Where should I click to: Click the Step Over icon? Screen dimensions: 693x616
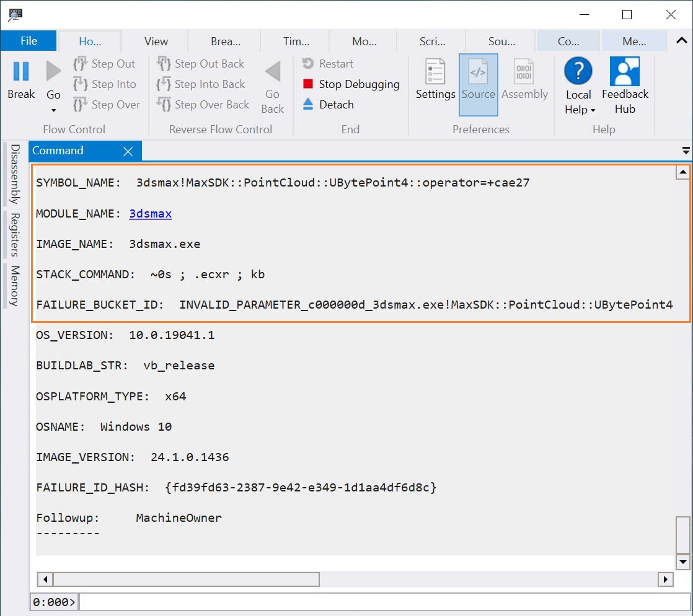pyautogui.click(x=80, y=104)
